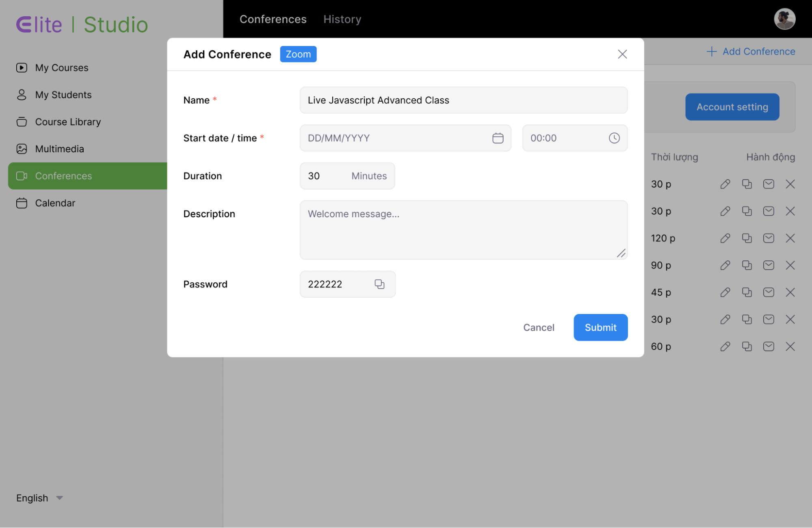Close the Add Conference dialog
The width and height of the screenshot is (812, 528).
622,54
